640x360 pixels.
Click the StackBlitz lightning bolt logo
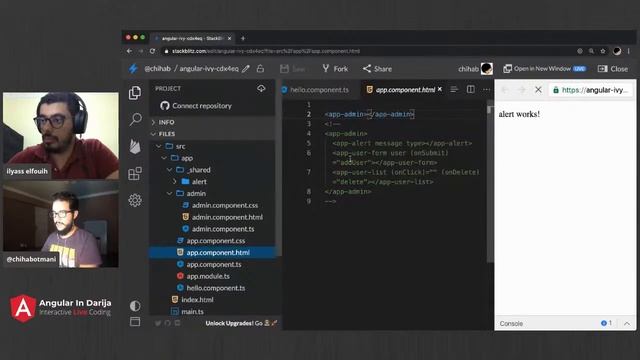133,69
